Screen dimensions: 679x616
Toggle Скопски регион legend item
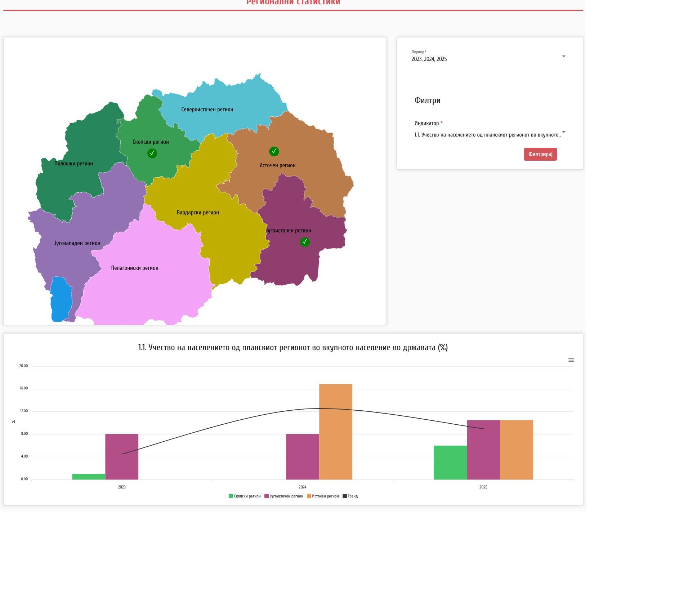(x=245, y=496)
